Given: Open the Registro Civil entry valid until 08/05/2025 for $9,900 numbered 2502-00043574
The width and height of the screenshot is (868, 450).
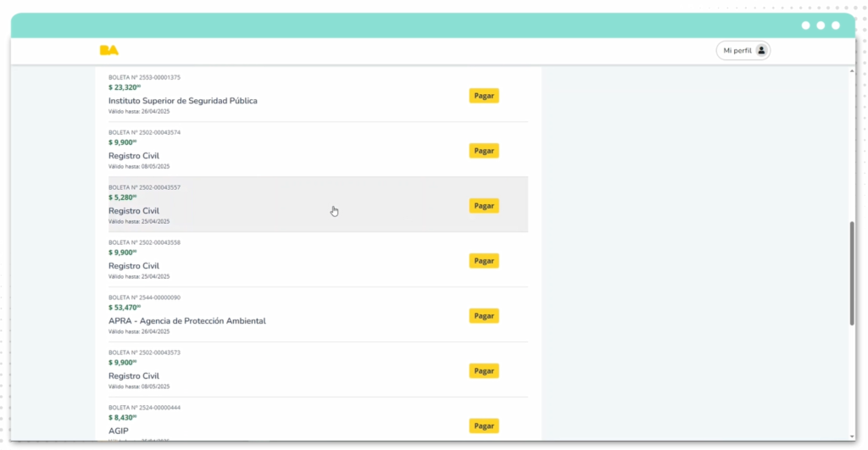Looking at the screenshot, I should point(133,156).
